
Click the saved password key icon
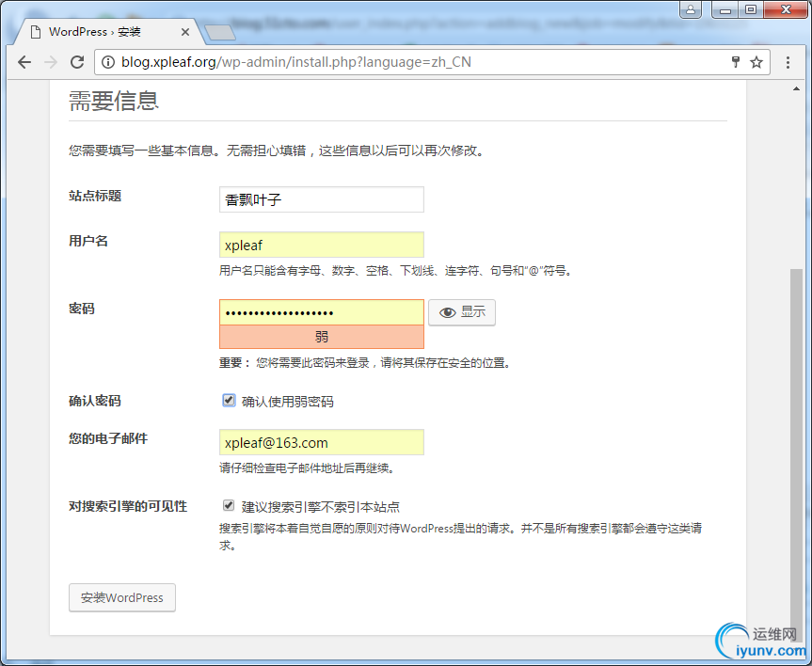[x=736, y=62]
